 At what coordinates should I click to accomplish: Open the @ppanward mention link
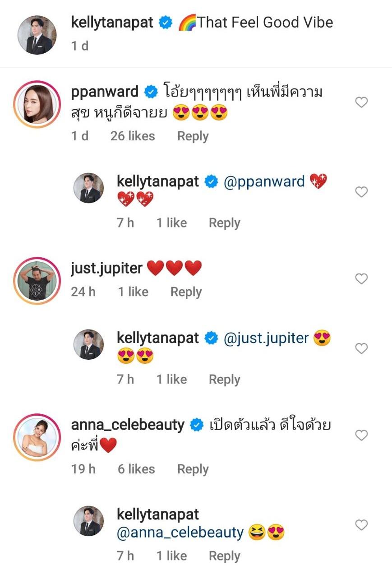[x=264, y=182]
